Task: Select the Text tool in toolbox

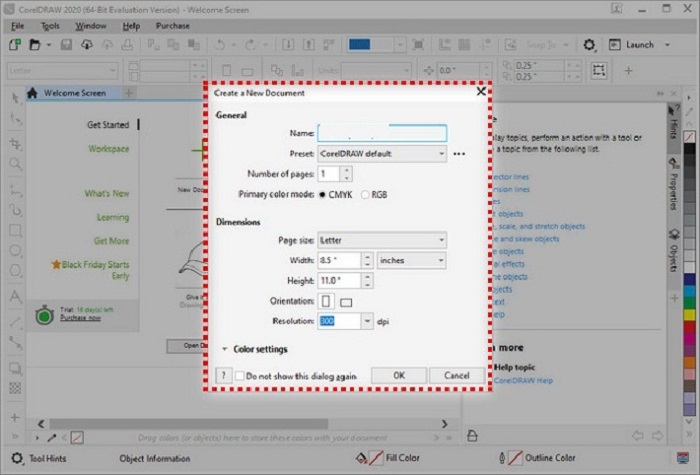Action: (x=15, y=296)
